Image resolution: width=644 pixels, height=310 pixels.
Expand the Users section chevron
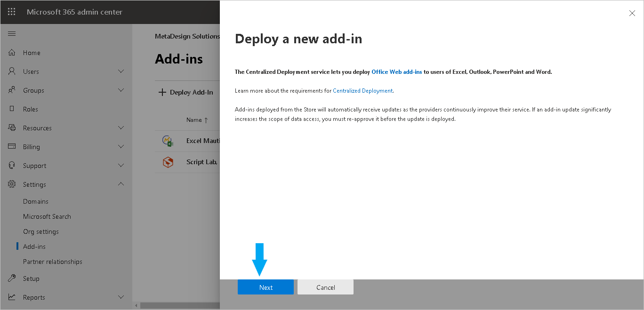[121, 72]
